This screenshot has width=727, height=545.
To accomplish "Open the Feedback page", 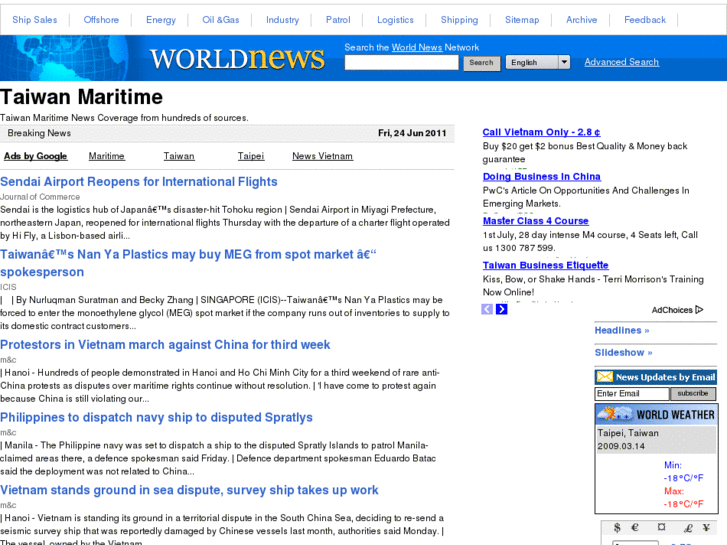I will tap(645, 20).
